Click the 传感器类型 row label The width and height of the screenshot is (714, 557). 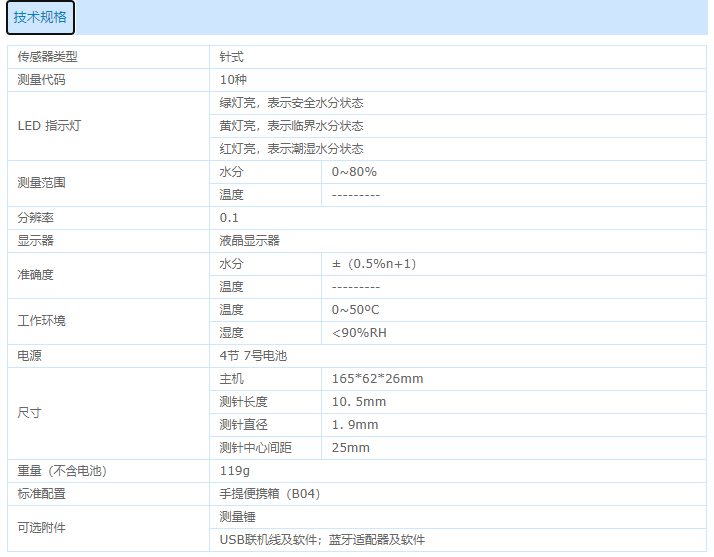(x=47, y=57)
